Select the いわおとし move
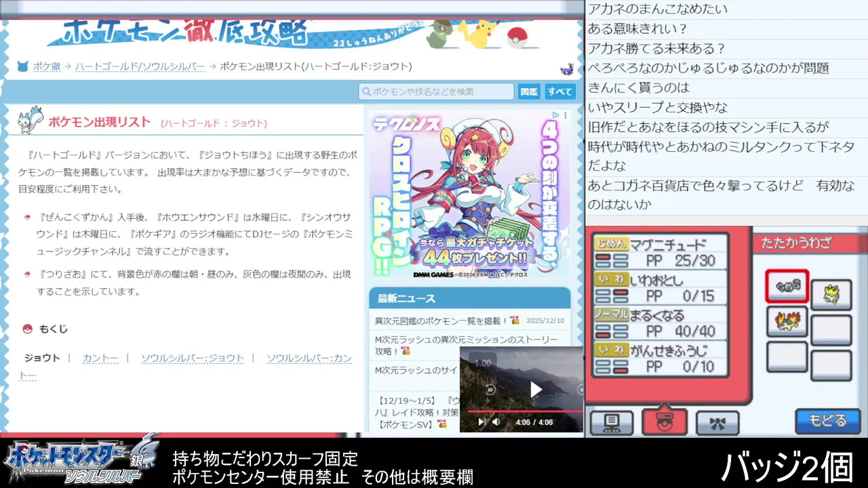 [659, 287]
